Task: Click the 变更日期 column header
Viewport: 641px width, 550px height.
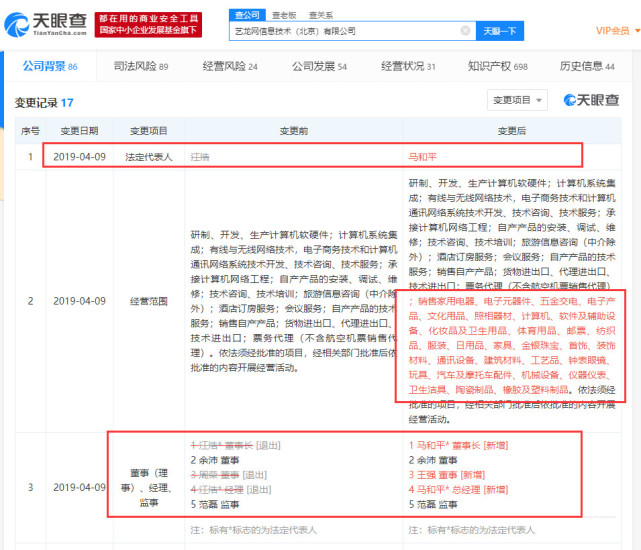Action: point(79,131)
